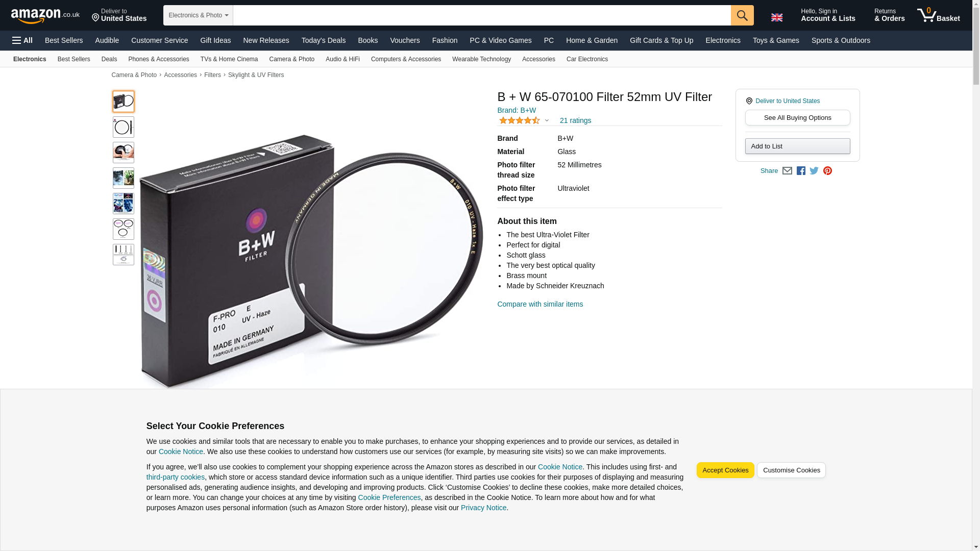Share product on Twitter

click(x=814, y=171)
